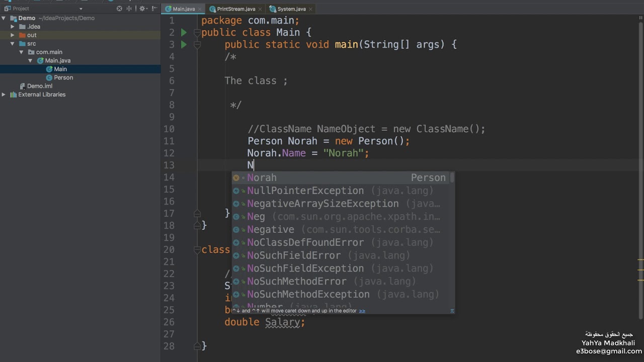
Task: Collapse the com.main package
Action: (x=22, y=52)
